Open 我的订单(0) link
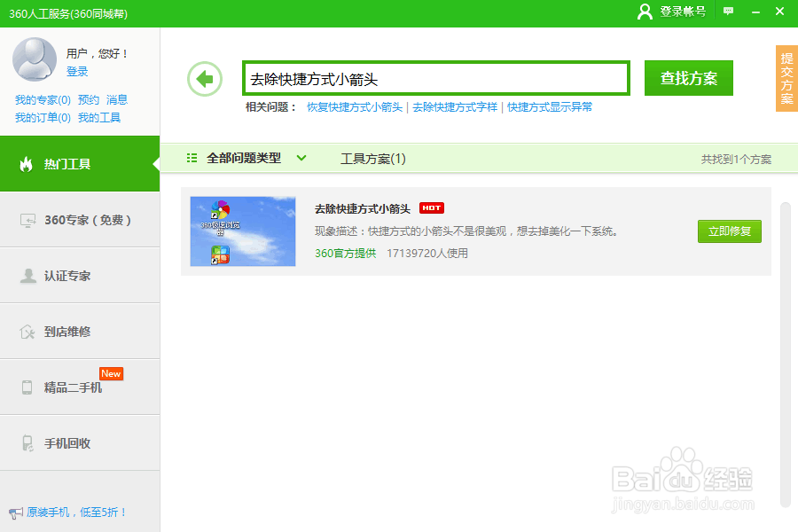The image size is (798, 532). pyautogui.click(x=43, y=118)
